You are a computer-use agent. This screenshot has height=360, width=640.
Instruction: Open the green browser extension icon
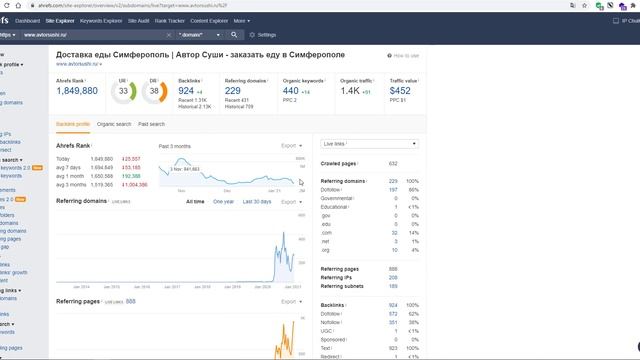(599, 6)
